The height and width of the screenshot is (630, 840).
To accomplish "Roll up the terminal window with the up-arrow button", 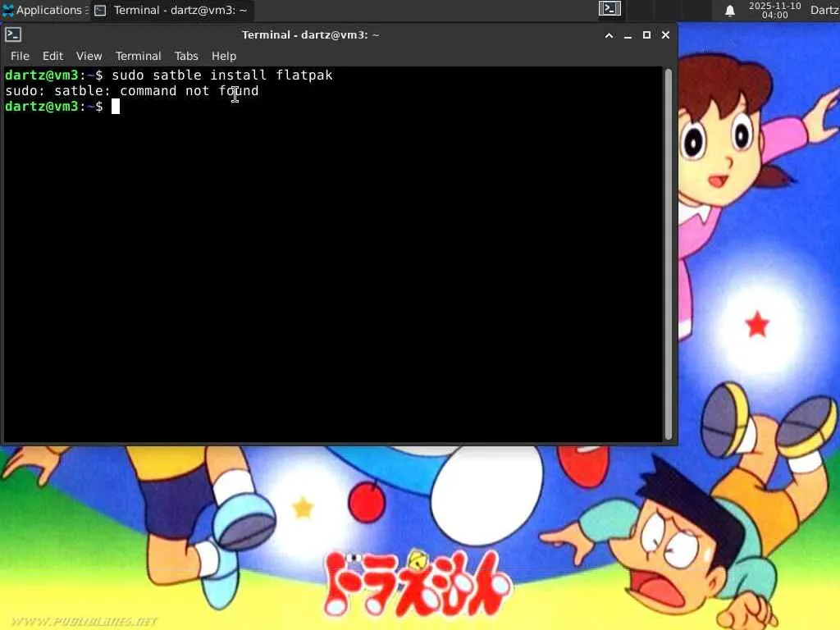I will pos(609,35).
